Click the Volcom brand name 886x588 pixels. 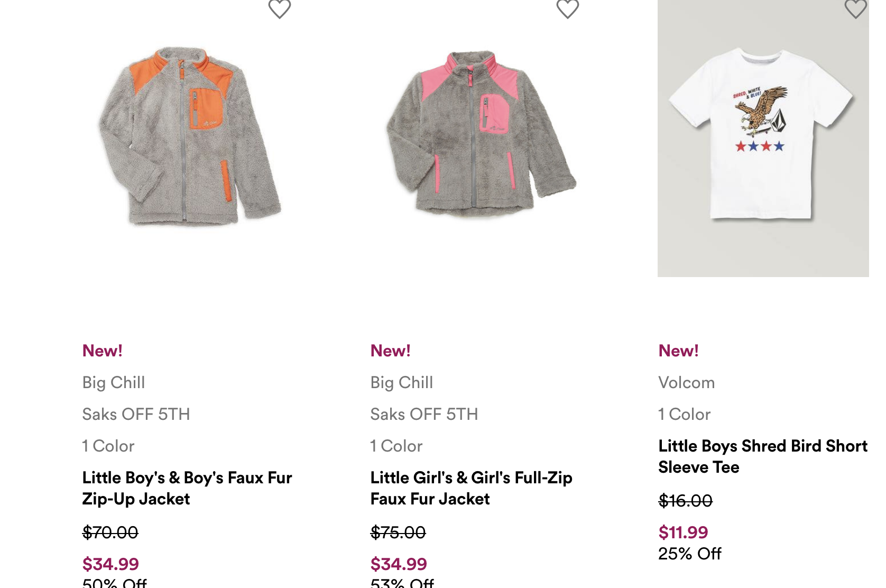click(x=686, y=382)
